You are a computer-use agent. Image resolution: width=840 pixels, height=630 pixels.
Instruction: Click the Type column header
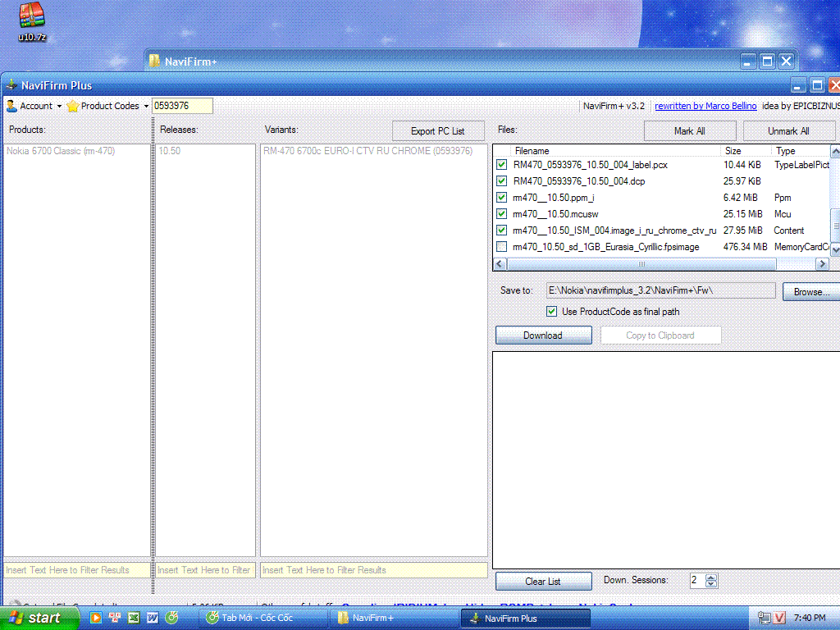pyautogui.click(x=801, y=151)
